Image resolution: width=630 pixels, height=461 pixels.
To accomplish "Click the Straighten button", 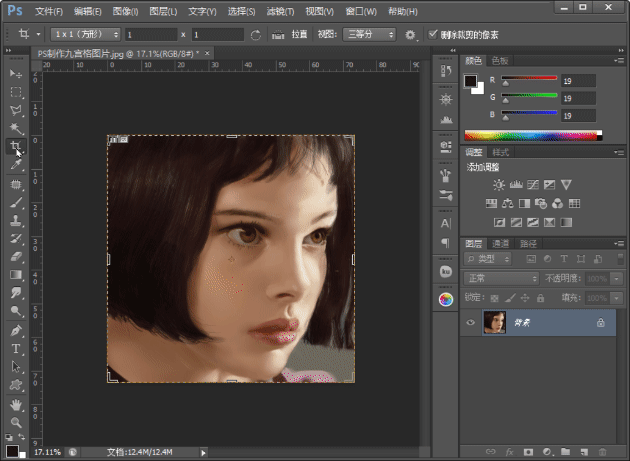I will 290,35.
